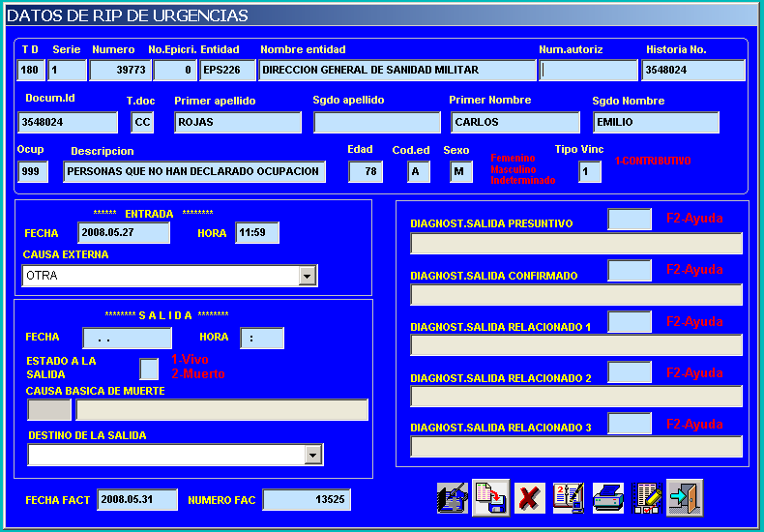Click the CONFIRMADO diagnosis description field

576,295
